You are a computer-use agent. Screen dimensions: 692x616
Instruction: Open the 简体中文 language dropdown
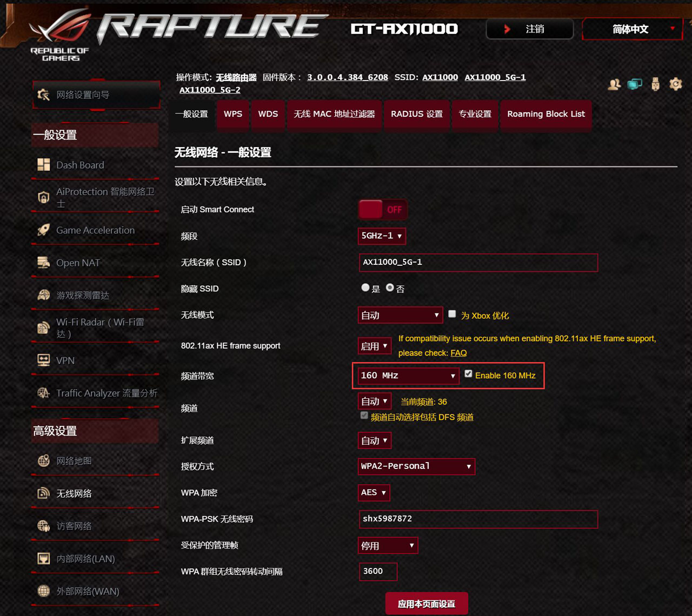click(633, 29)
